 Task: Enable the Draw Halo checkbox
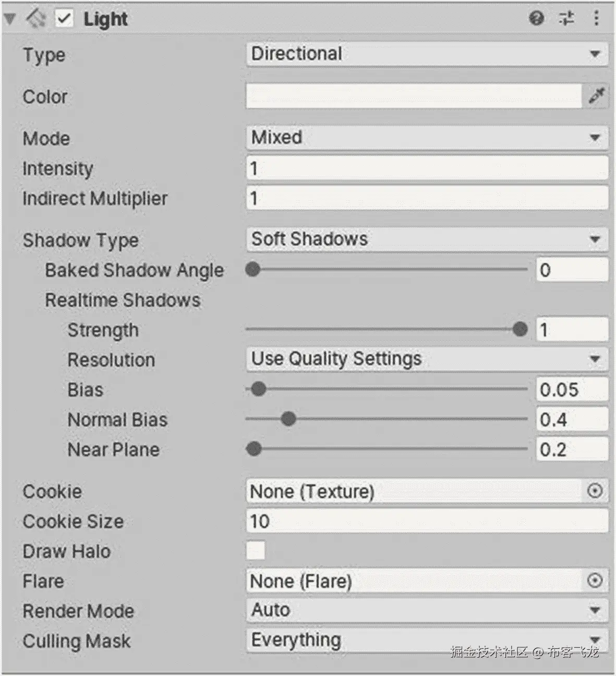pos(256,550)
